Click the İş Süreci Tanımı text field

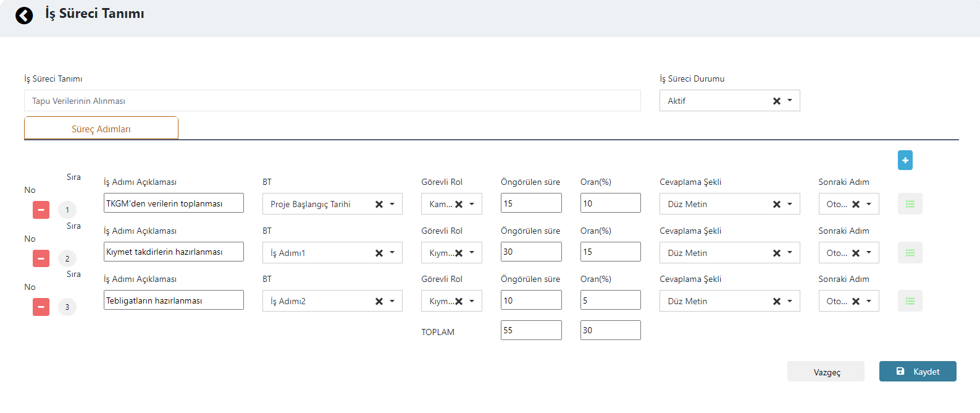(332, 101)
